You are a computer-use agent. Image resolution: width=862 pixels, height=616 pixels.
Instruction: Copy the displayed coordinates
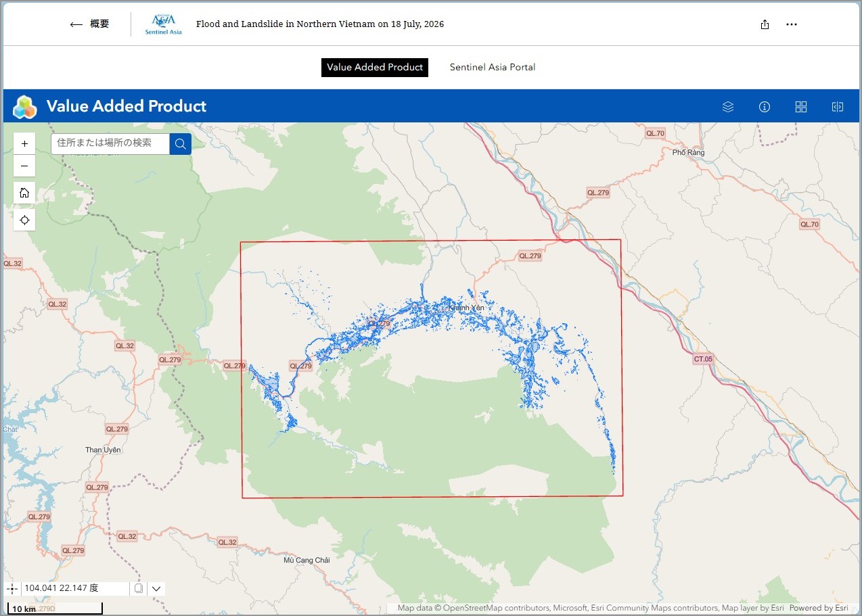pyautogui.click(x=139, y=588)
